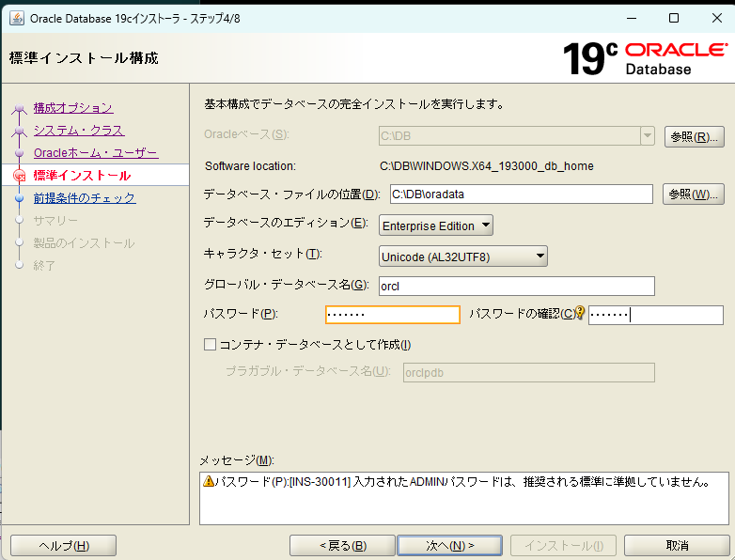Image resolution: width=735 pixels, height=560 pixels.
Task: Click 参照(W) to browse the database file location
Action: pos(694,194)
